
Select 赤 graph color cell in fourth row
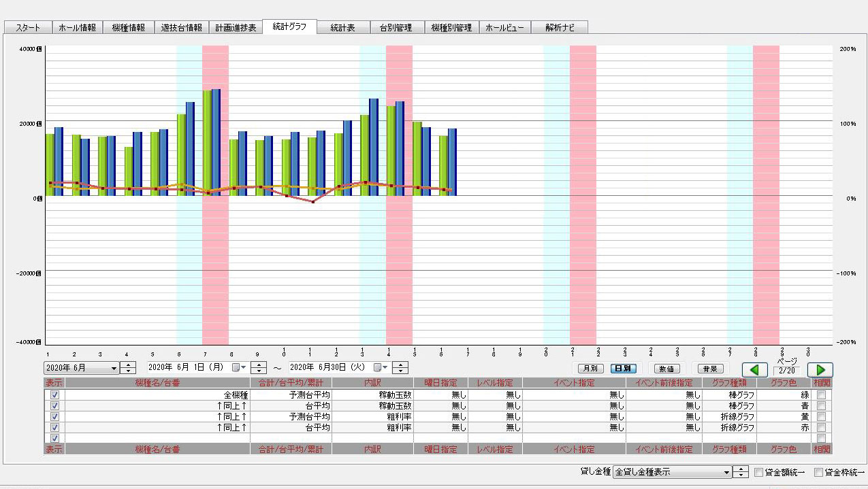(x=784, y=428)
